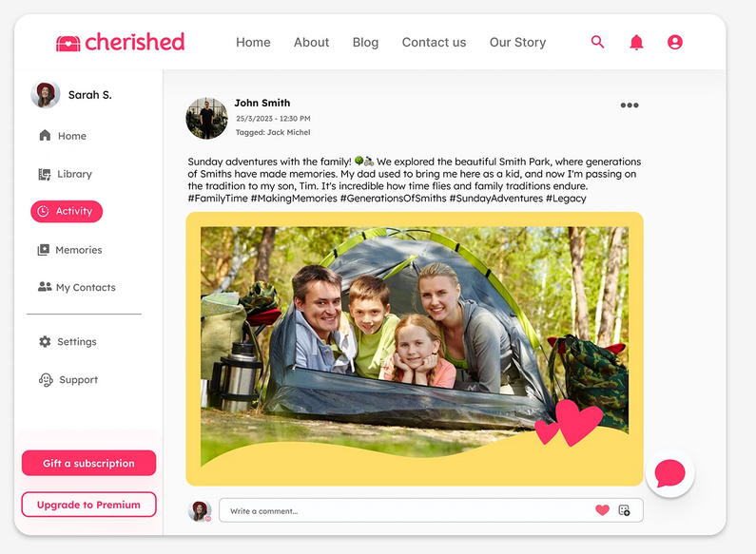The image size is (756, 554).
Task: Click Upgrade to Premium button
Action: (x=88, y=505)
